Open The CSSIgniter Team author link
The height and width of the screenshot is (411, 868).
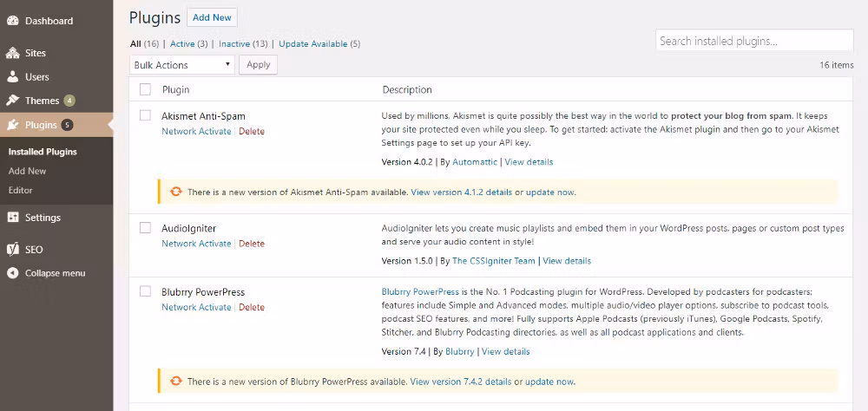(494, 260)
